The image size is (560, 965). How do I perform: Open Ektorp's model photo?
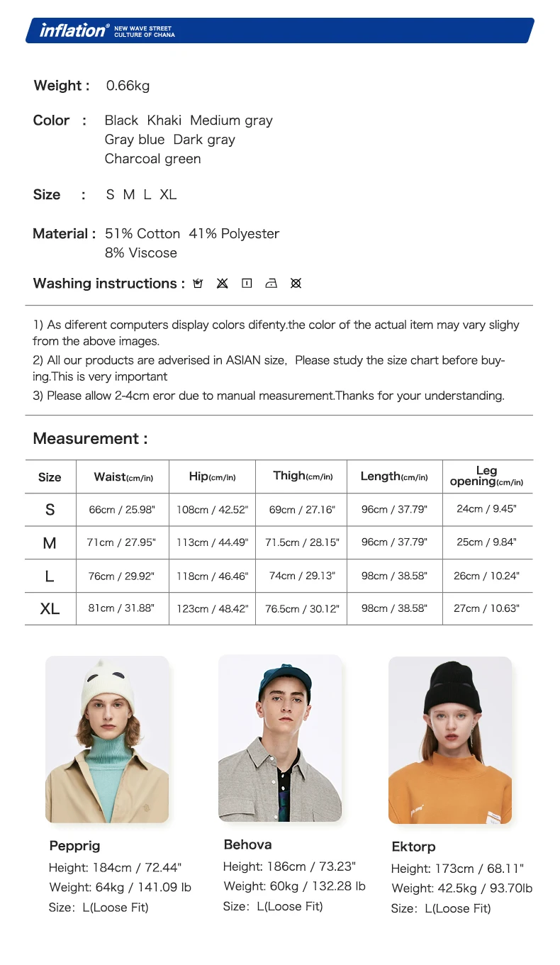click(450, 740)
